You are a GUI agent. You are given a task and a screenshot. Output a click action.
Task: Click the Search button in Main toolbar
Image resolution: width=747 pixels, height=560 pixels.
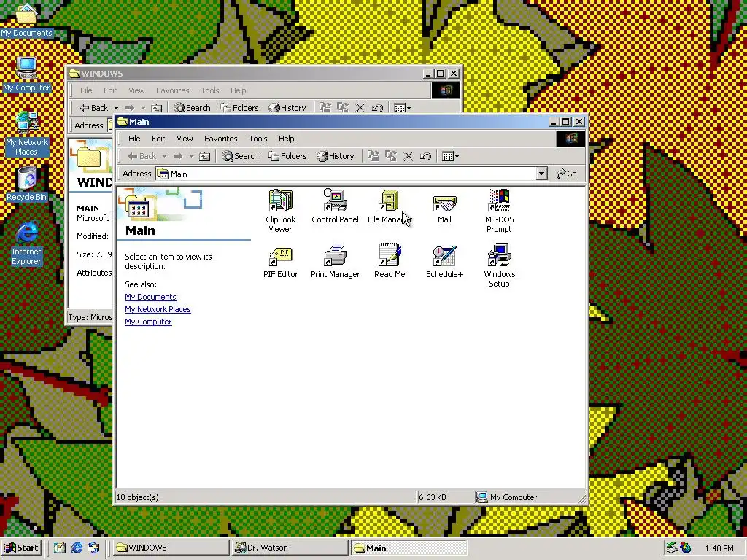(240, 156)
